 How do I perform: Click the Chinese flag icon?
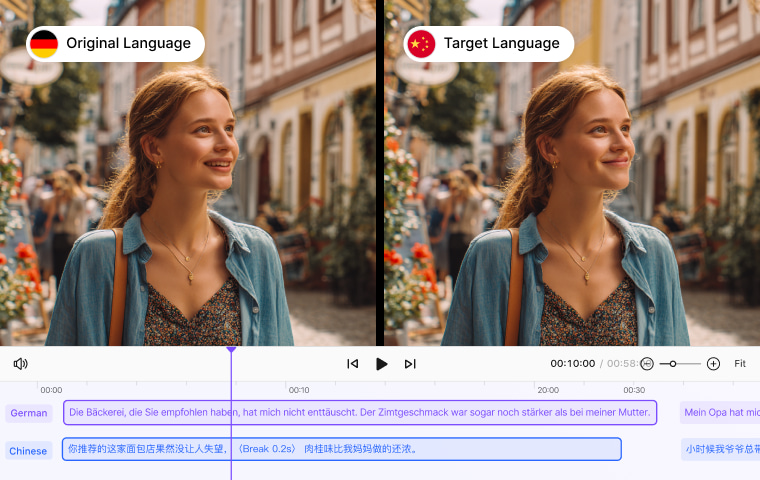(421, 44)
